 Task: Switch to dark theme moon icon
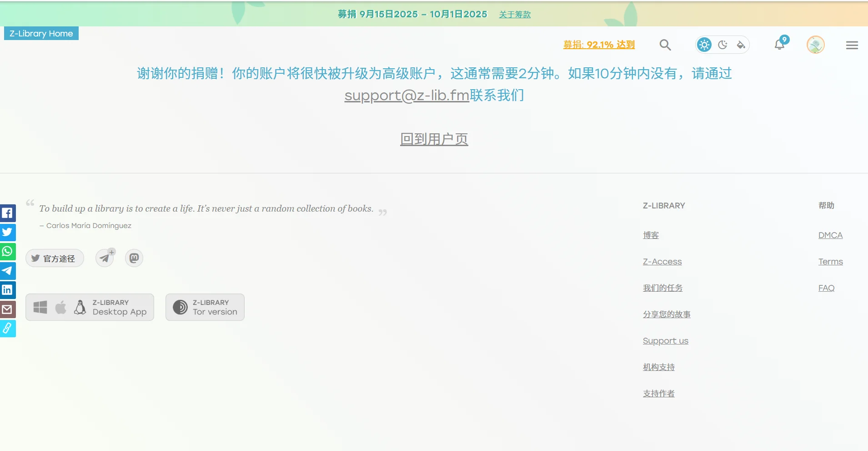[722, 45]
